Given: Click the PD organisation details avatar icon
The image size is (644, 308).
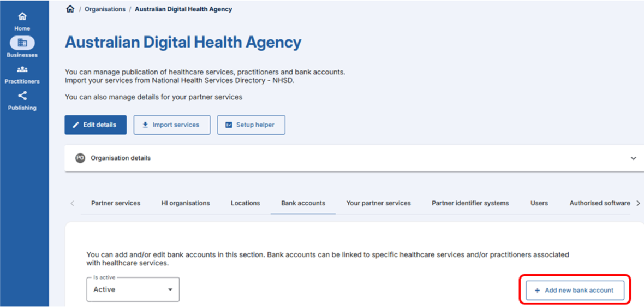Looking at the screenshot, I should coord(80,158).
